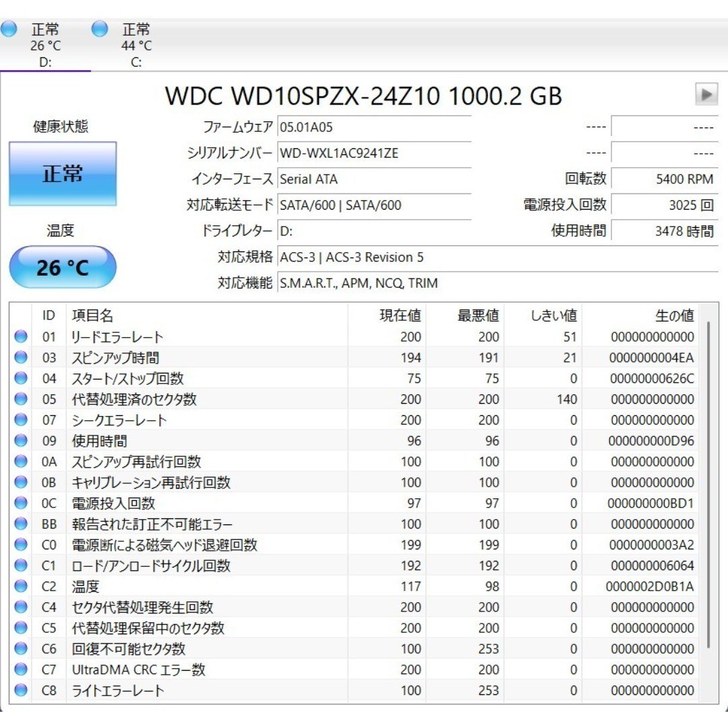
Task: Select the C: drive tab at 44 °C
Action: (136, 45)
